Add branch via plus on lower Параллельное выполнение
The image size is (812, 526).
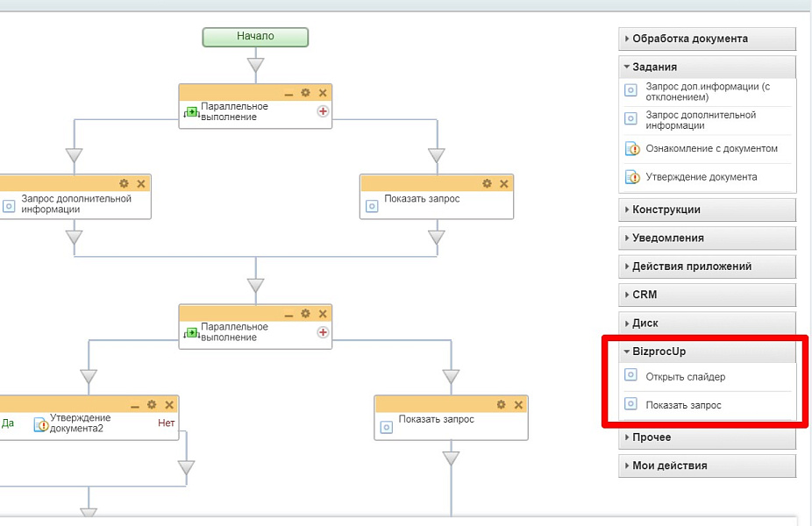[323, 332]
